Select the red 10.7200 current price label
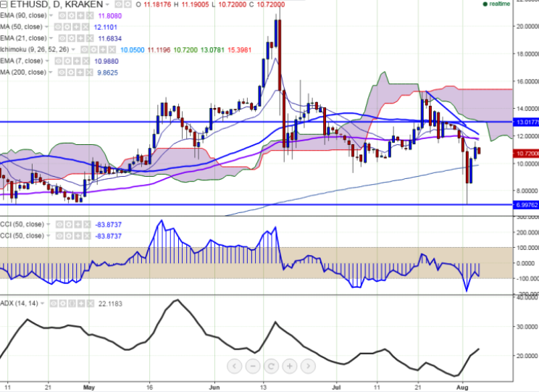 (x=526, y=154)
